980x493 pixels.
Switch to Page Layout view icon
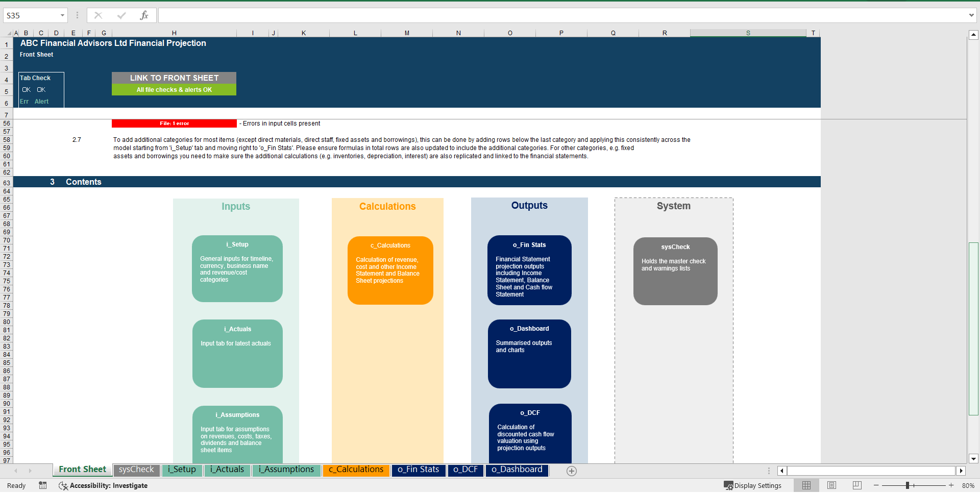point(831,485)
